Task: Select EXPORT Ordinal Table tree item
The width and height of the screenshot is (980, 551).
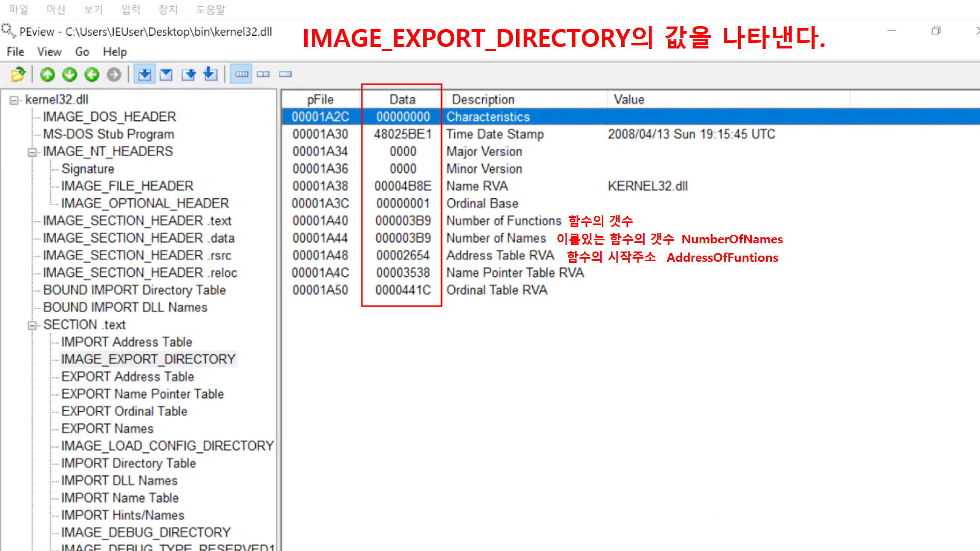Action: click(125, 412)
